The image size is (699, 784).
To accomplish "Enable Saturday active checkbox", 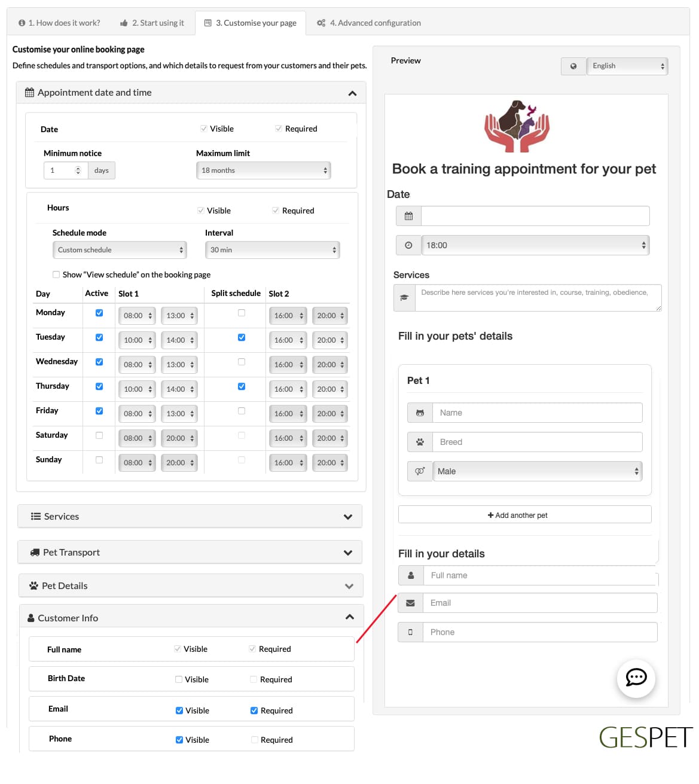I will [x=99, y=435].
